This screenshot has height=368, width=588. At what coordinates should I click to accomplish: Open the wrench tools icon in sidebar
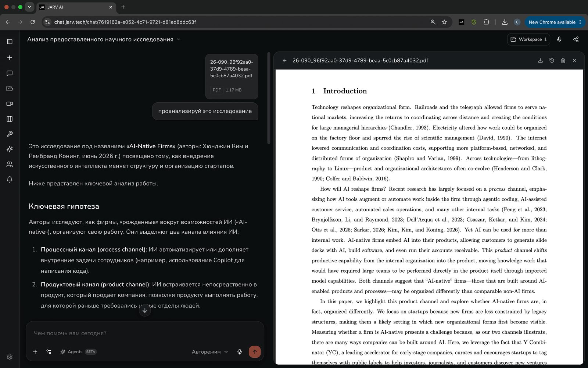[10, 134]
